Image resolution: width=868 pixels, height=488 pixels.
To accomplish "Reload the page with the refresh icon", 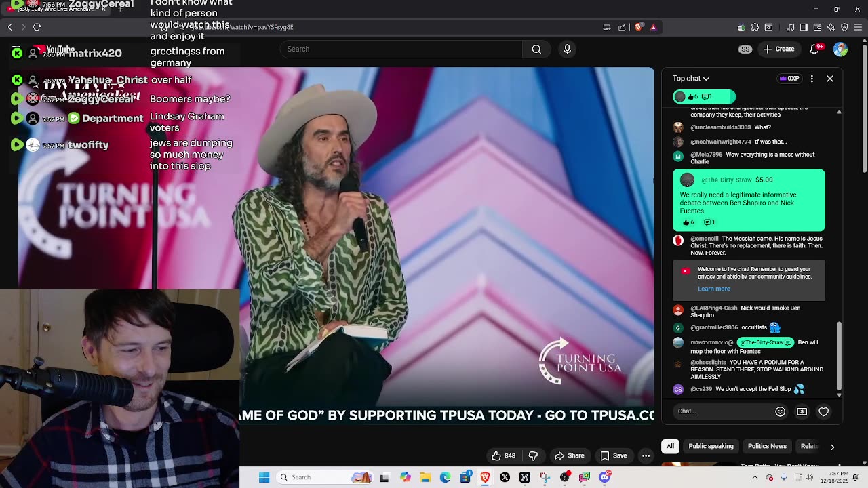I will (37, 27).
